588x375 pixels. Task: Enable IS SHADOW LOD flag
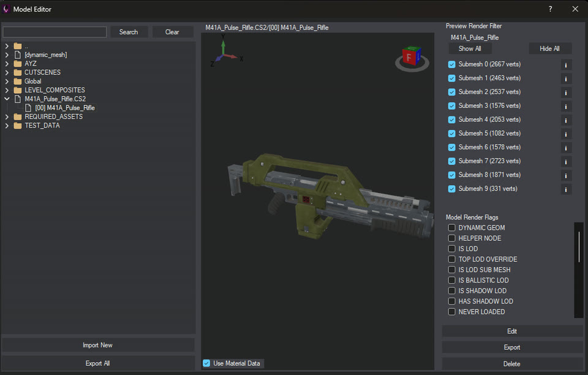tap(452, 290)
